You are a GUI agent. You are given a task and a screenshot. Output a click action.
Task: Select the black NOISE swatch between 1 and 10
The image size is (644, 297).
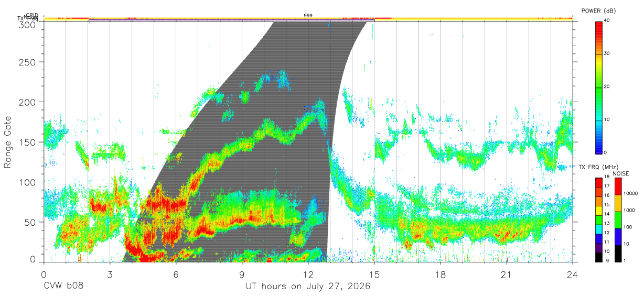[x=618, y=253]
